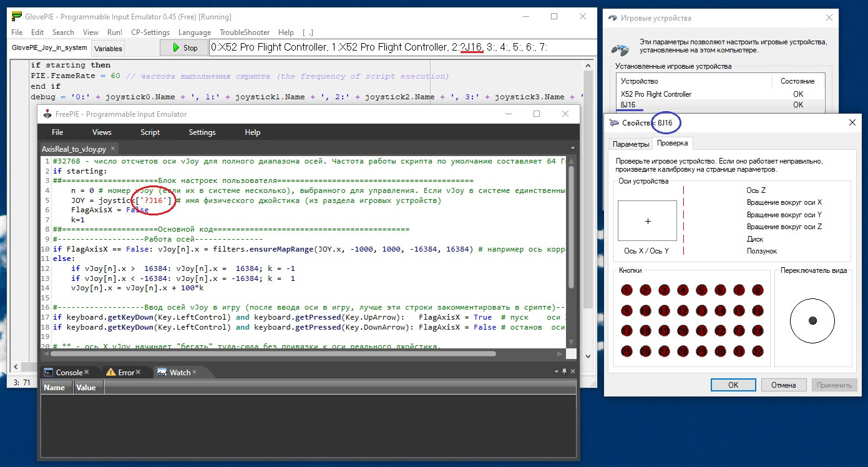The image size is (868, 467).
Task: Click the Отмена button
Action: (783, 385)
